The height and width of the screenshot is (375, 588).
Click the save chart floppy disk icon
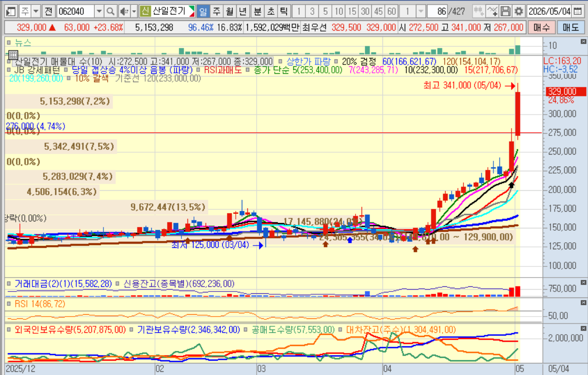tap(506, 11)
